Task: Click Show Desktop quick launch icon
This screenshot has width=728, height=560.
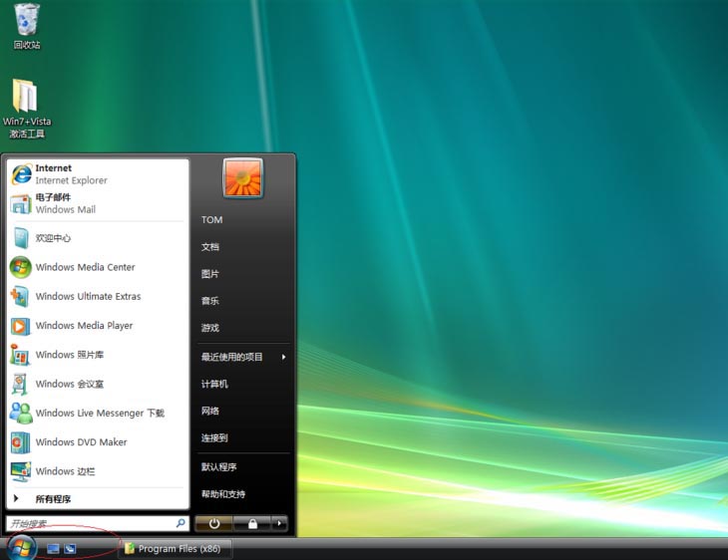Action: [53, 549]
